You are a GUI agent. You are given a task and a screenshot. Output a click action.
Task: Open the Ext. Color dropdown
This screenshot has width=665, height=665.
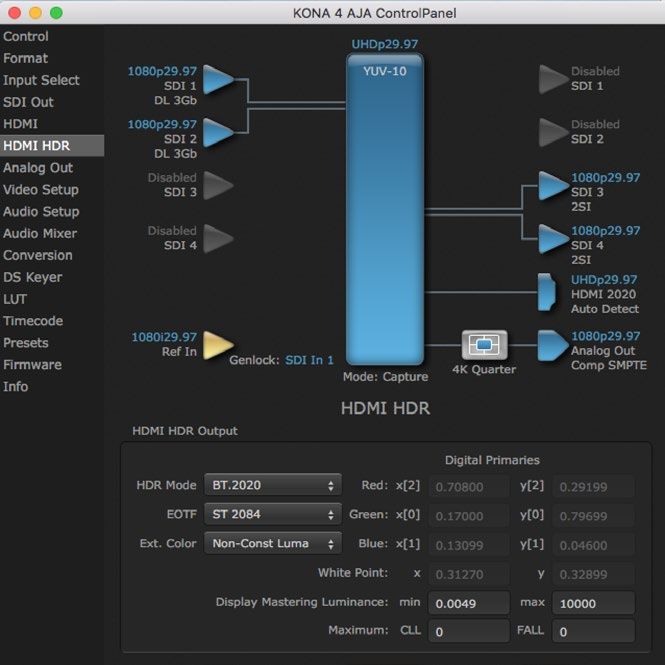point(273,543)
